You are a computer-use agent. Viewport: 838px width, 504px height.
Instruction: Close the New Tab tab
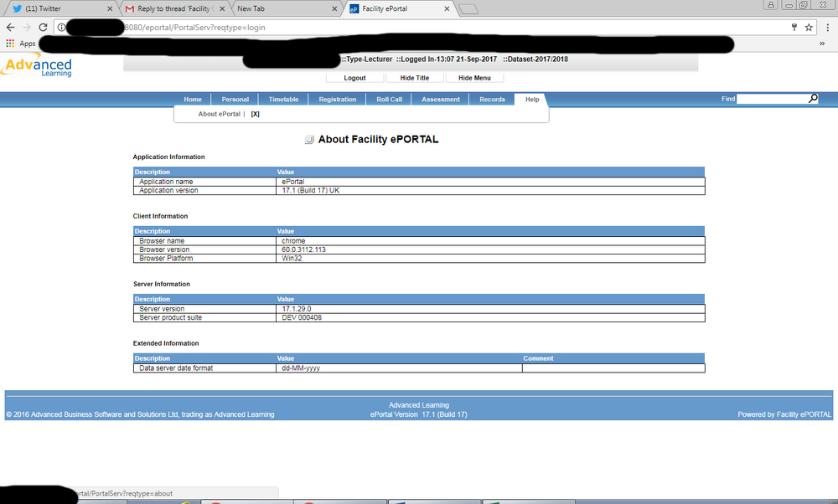tap(334, 8)
